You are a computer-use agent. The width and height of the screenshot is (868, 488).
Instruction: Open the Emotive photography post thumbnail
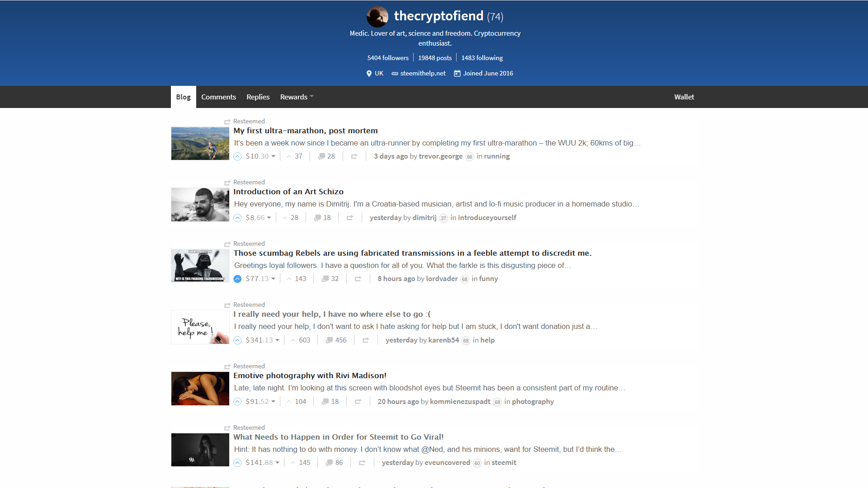(200, 389)
